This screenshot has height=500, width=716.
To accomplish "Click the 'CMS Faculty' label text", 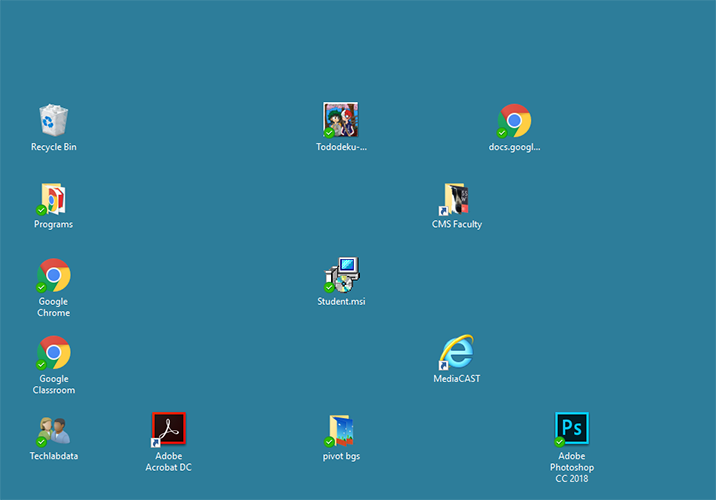I will [x=457, y=224].
